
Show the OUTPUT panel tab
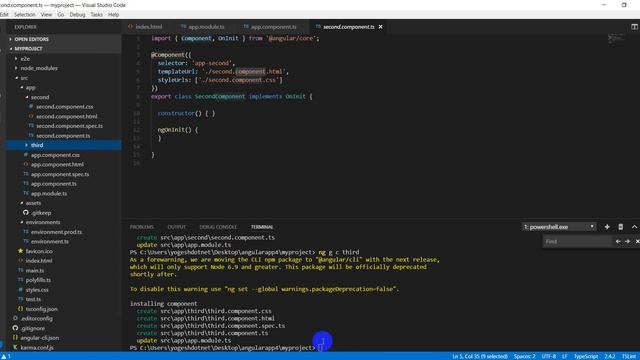tap(176, 227)
